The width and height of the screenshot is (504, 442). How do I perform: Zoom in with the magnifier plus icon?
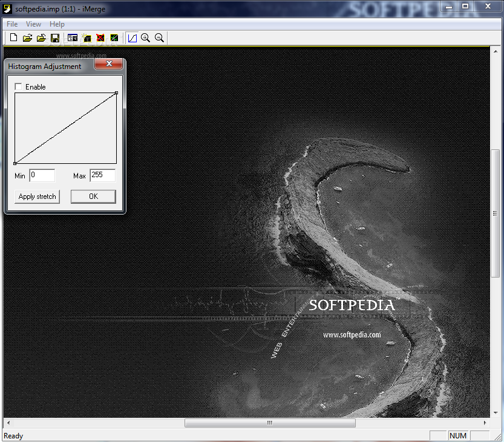coord(146,38)
